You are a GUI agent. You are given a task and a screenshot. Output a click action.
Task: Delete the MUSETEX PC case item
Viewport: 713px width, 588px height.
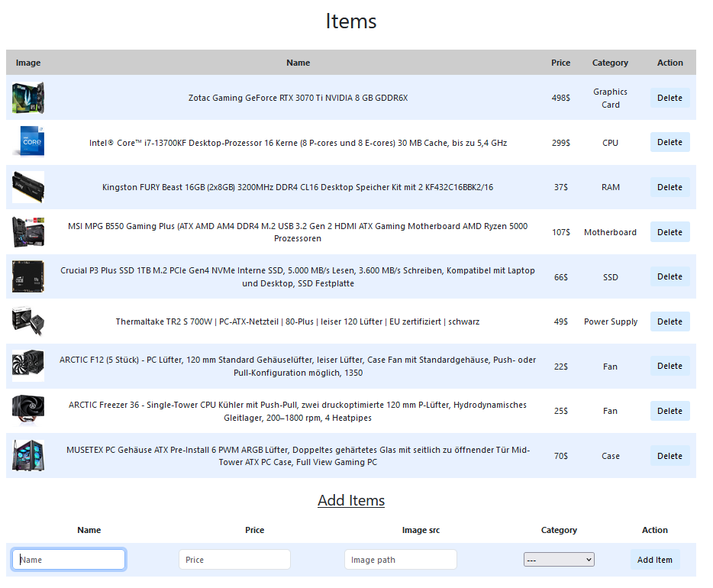[x=669, y=456]
